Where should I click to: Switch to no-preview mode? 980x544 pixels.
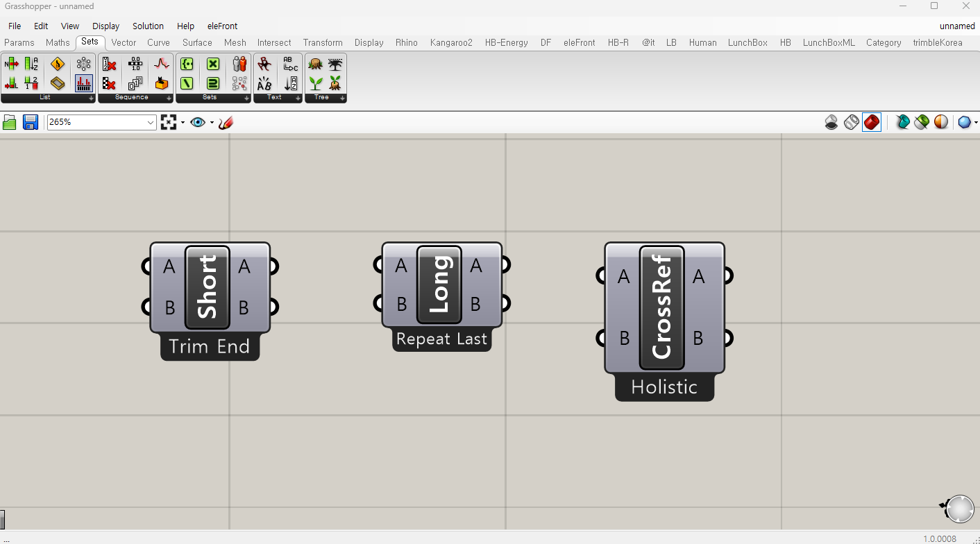coord(831,122)
